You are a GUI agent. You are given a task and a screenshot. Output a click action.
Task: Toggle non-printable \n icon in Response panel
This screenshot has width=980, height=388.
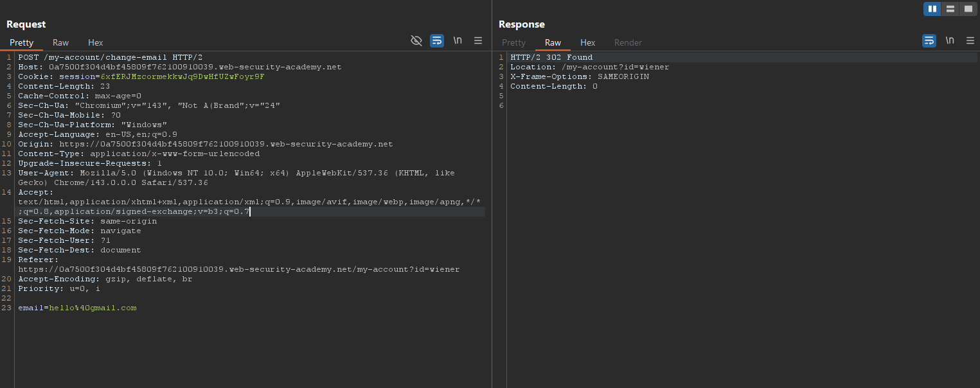click(x=950, y=40)
